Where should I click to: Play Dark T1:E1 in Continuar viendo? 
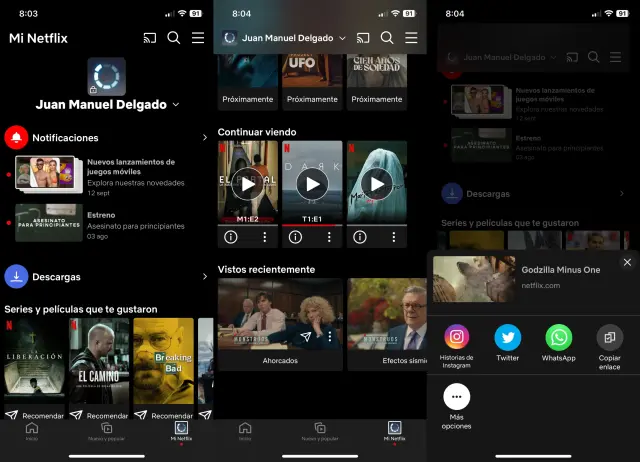click(x=312, y=184)
